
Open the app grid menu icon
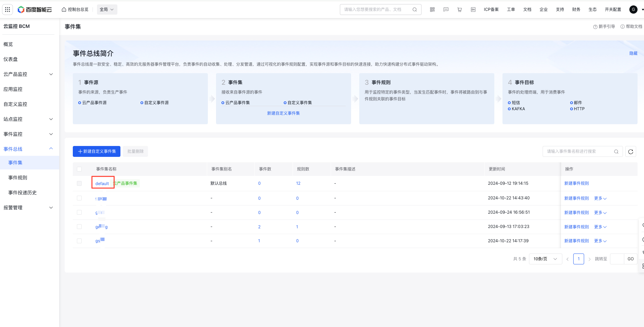pos(7,10)
